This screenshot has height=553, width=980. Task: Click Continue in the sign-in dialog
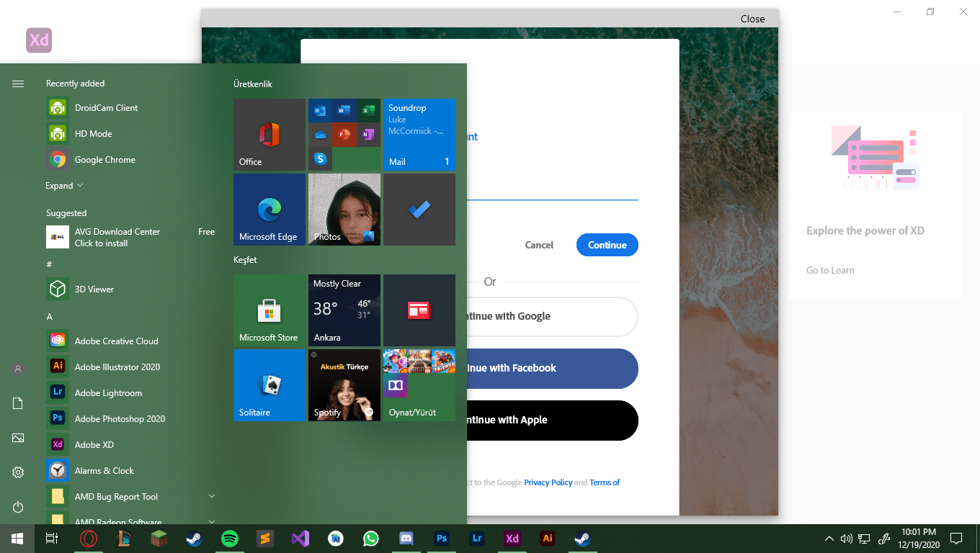point(607,245)
